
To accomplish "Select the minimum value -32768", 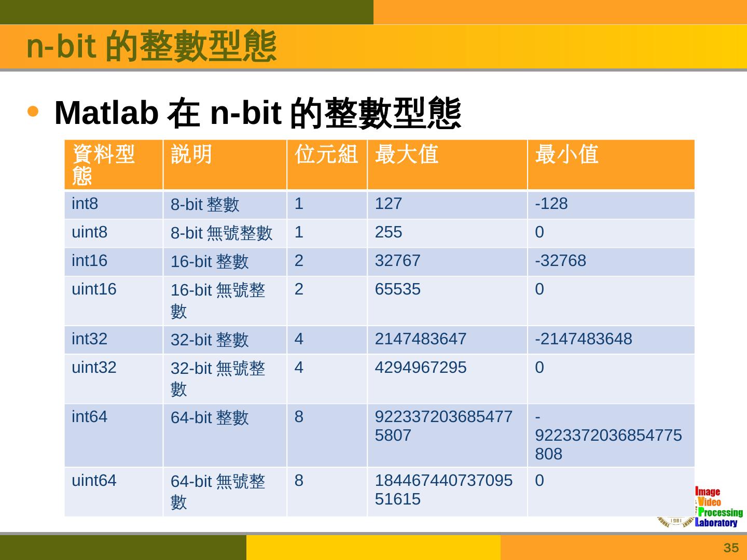I will [x=561, y=261].
